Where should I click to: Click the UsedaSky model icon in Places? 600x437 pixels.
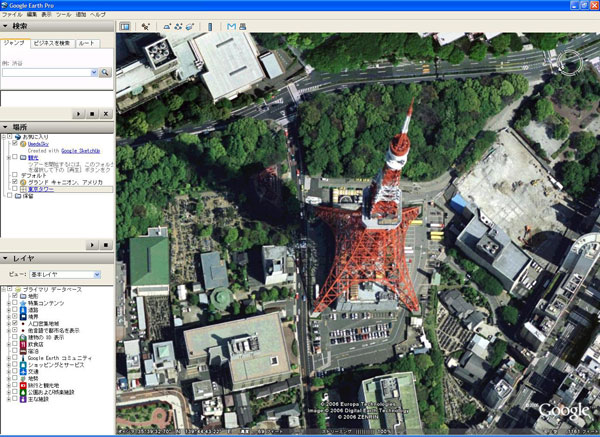pyautogui.click(x=23, y=144)
